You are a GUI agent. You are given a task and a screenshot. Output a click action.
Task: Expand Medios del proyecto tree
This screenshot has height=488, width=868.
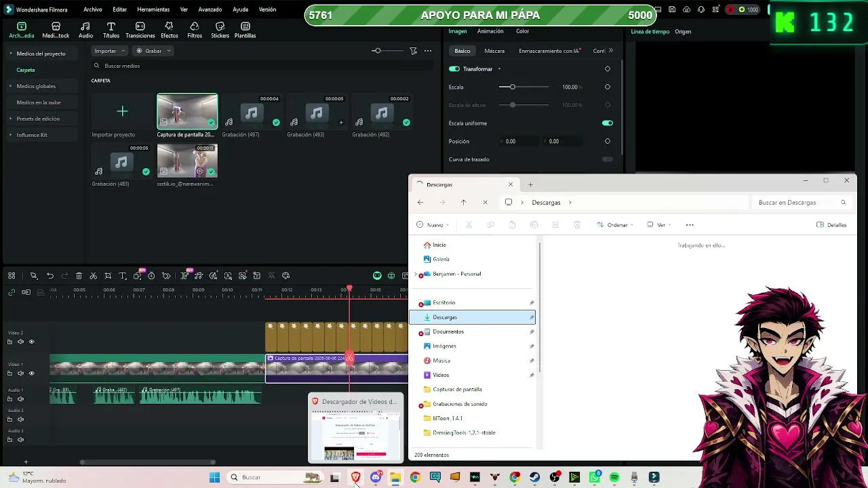(x=11, y=54)
